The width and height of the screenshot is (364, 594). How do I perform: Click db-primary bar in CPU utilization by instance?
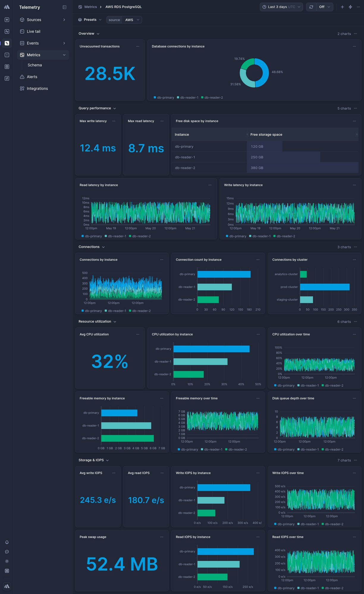pos(211,349)
